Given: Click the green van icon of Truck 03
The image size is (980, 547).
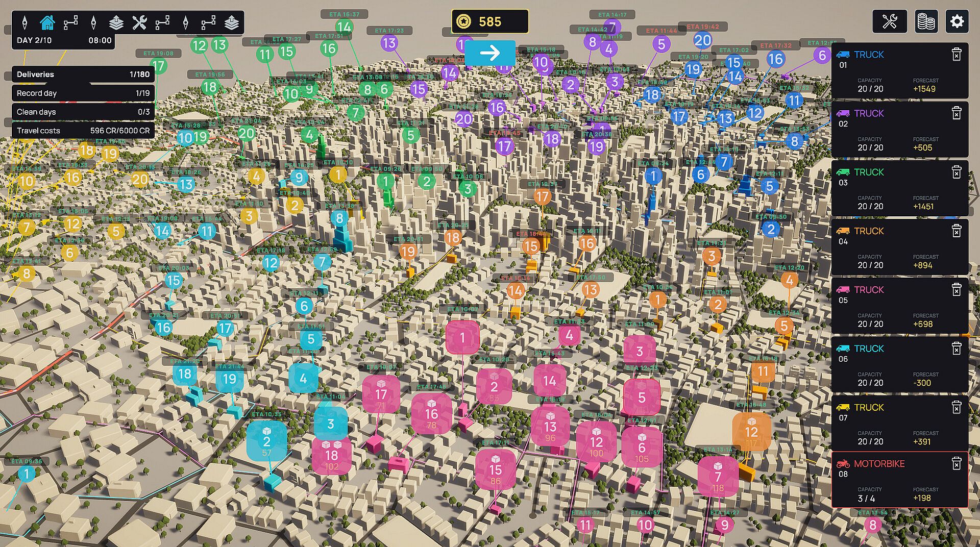Looking at the screenshot, I should pos(843,172).
